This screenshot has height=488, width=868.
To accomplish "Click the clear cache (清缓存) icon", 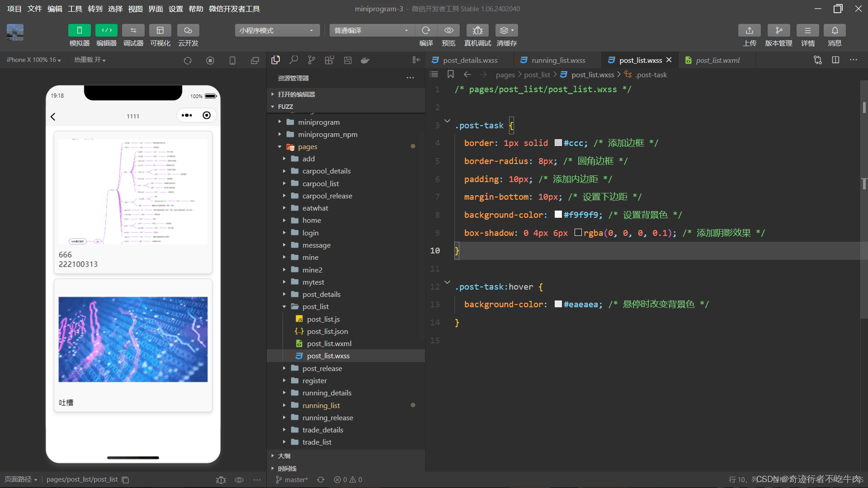I will pos(506,30).
